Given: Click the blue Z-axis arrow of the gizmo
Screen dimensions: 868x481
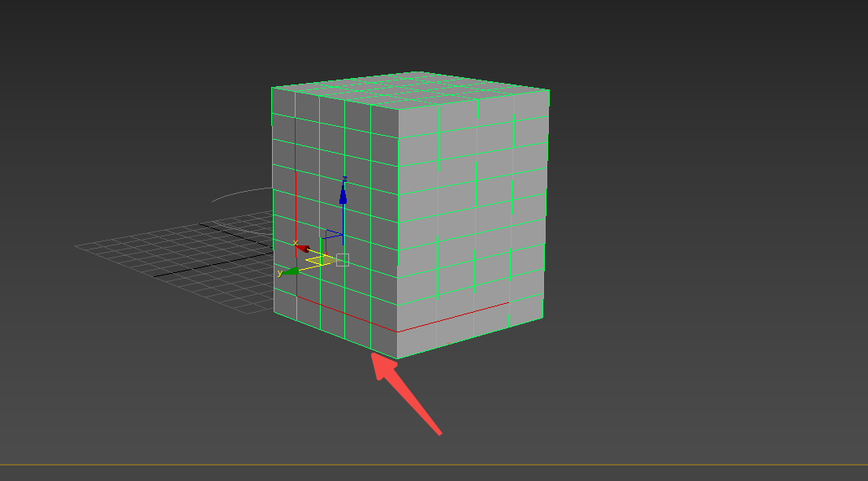Looking at the screenshot, I should coord(343,197).
